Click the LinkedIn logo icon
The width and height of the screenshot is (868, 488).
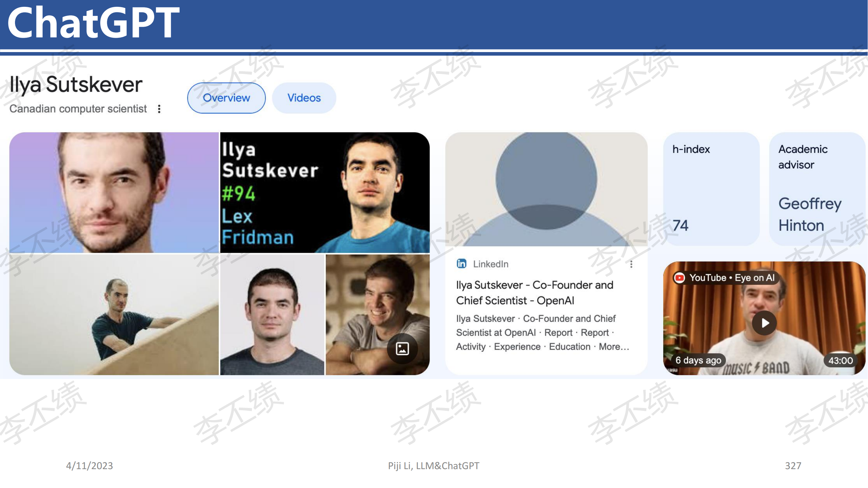tap(461, 264)
